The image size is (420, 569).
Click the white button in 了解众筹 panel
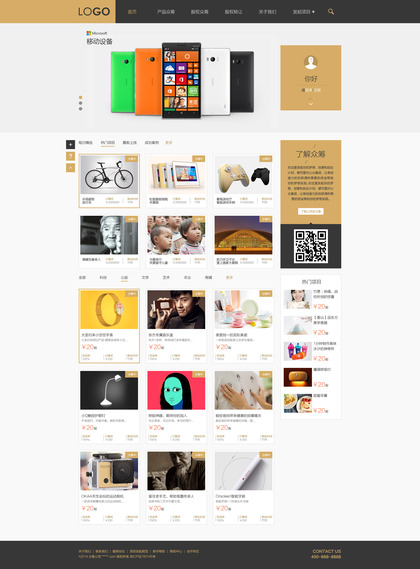[311, 211]
